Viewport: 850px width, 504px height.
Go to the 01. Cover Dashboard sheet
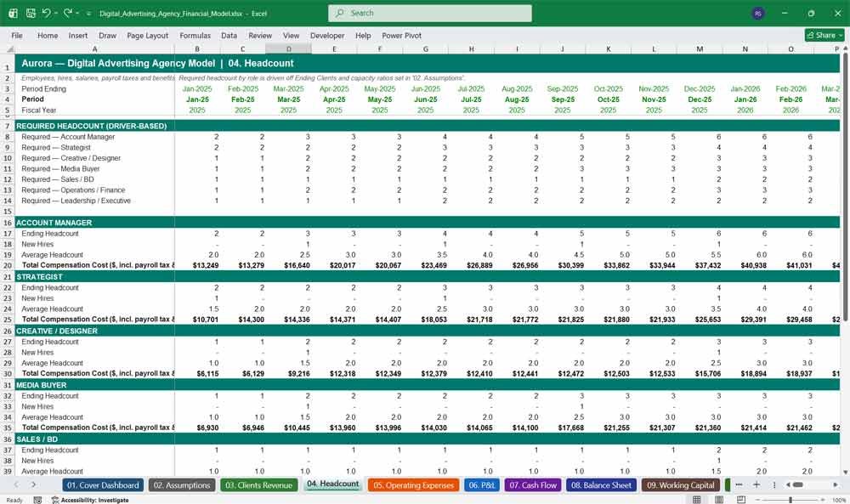[103, 485]
